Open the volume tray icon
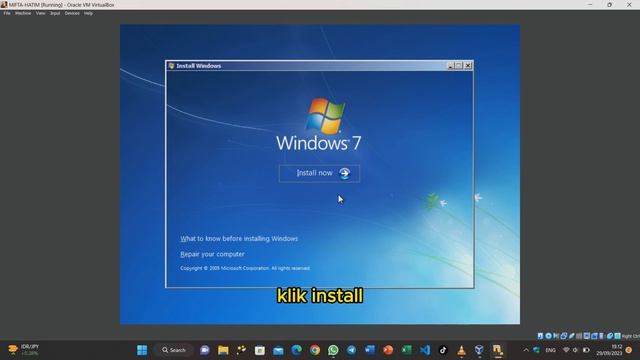640x360 pixels. [x=576, y=350]
